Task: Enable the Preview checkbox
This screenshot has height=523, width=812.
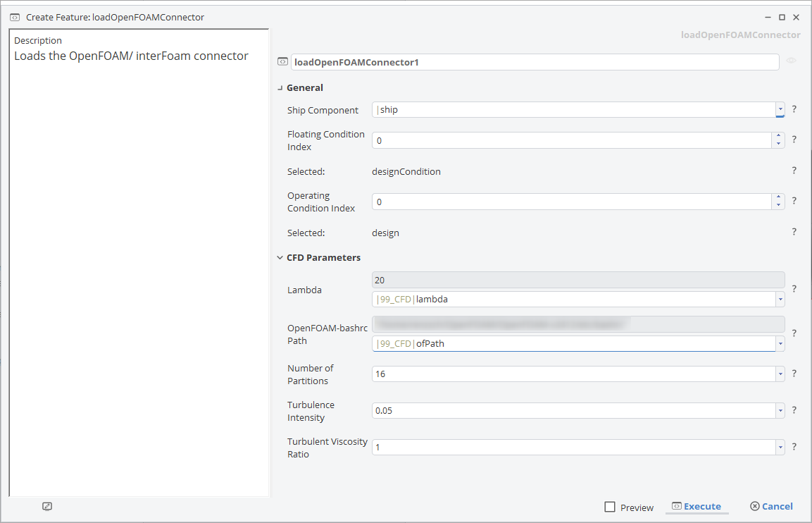Action: [610, 507]
